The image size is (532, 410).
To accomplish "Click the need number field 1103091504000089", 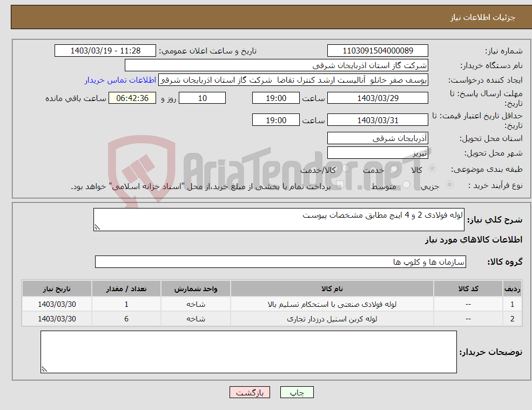I will click(x=378, y=51).
